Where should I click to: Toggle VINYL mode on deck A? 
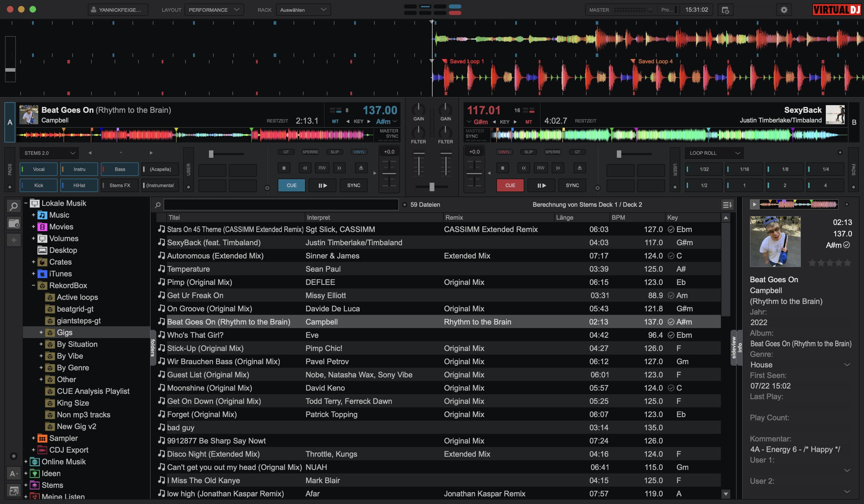[x=359, y=152]
